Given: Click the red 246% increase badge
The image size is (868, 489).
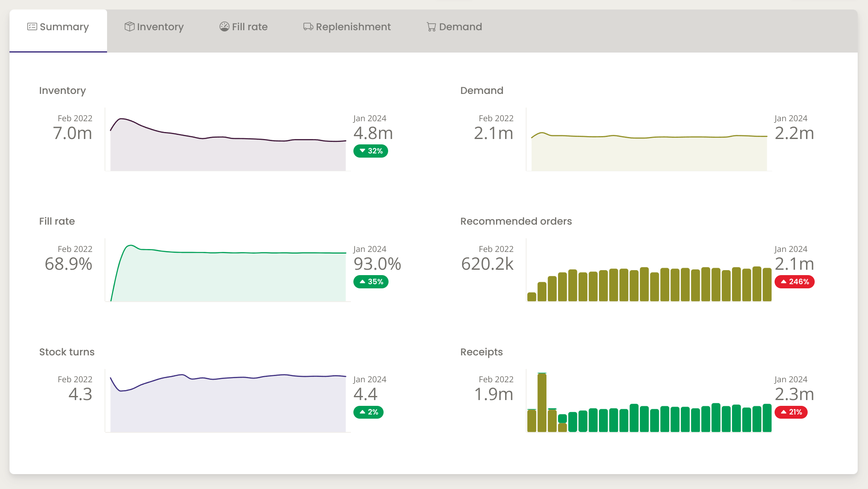Looking at the screenshot, I should (x=794, y=282).
